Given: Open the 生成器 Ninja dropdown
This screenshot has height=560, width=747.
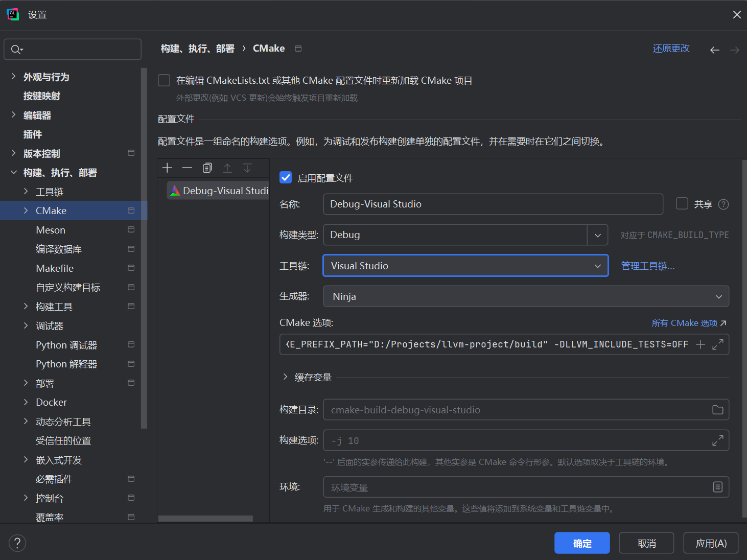Looking at the screenshot, I should click(526, 296).
